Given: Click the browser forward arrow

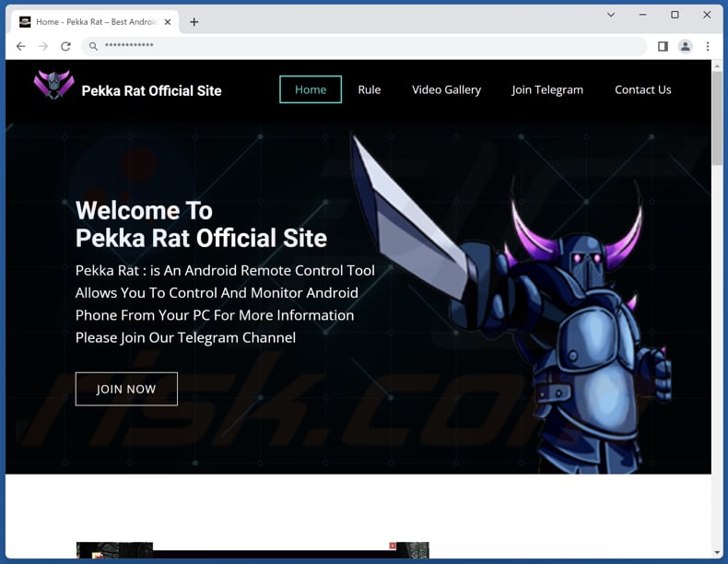Looking at the screenshot, I should click(x=43, y=46).
